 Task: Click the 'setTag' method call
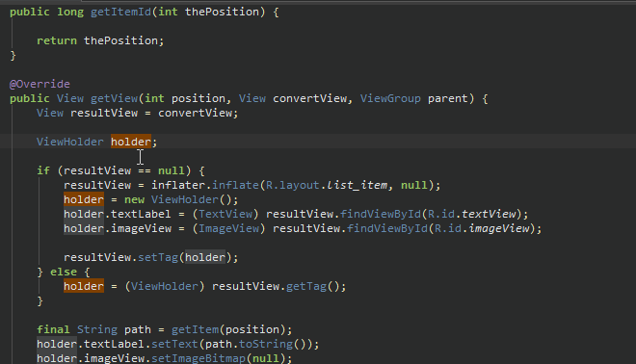158,257
